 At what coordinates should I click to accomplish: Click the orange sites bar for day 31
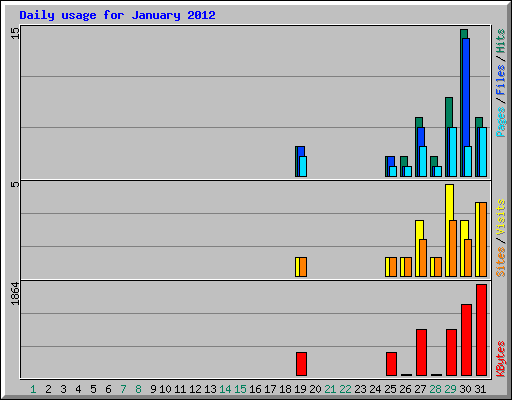(x=483, y=239)
